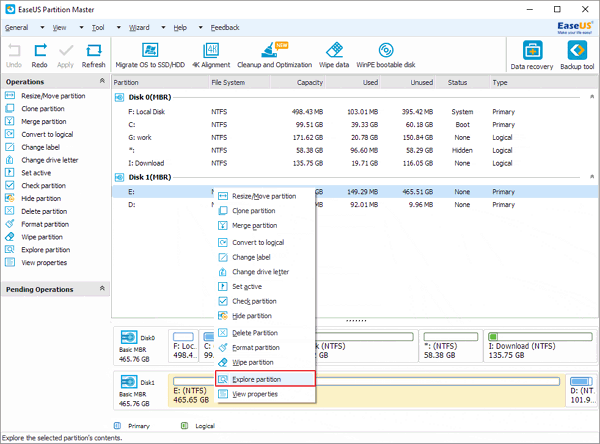
Task: Choose Wipe partition from context menu
Action: (265, 362)
